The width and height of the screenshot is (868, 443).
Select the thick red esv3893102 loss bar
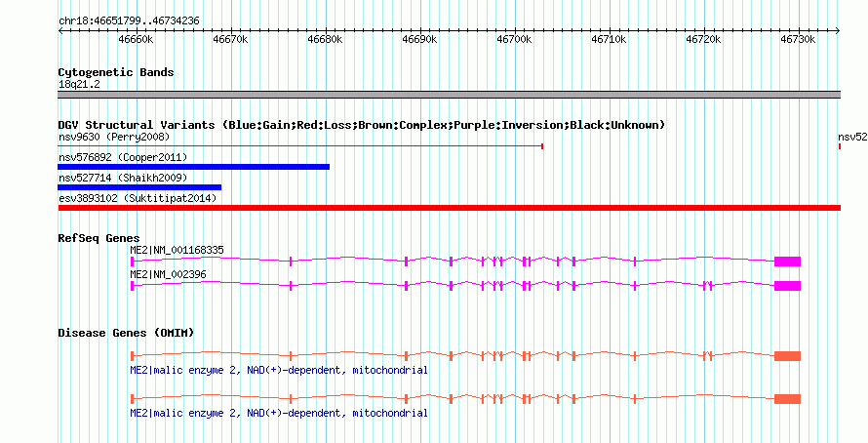click(x=449, y=208)
